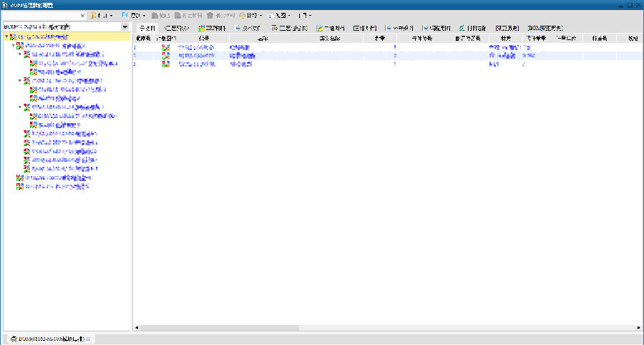This screenshot has height=345, width=644.
Task: Open the last toolbar dropdown without an icon
Action: coord(304,16)
